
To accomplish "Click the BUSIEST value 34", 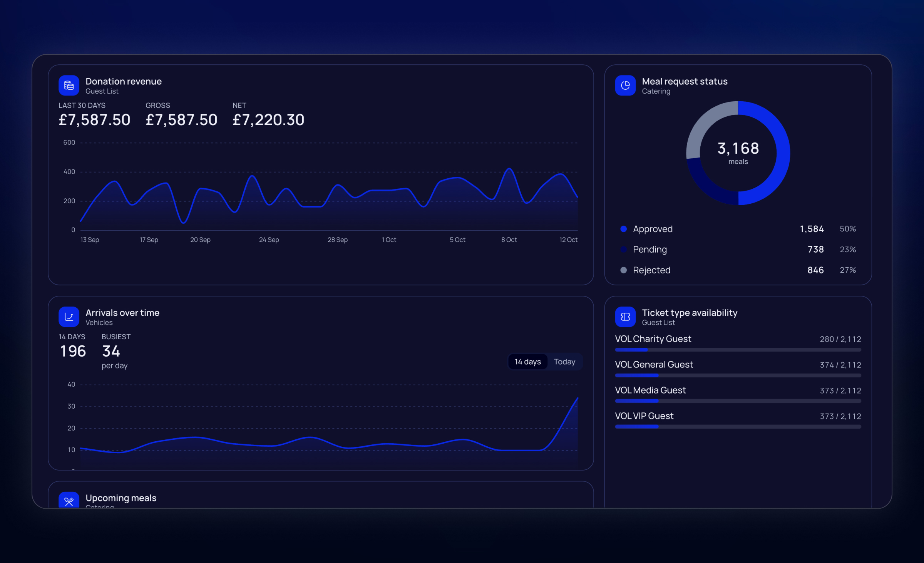I will click(111, 351).
